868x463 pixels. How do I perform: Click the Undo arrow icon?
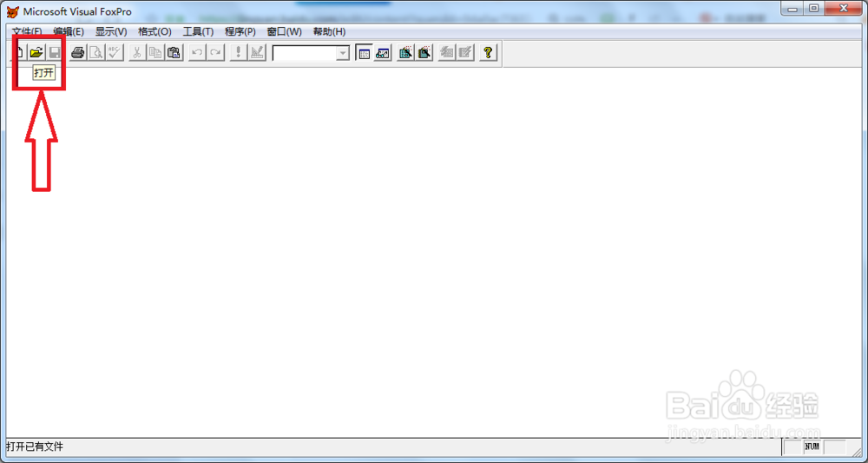pos(196,53)
